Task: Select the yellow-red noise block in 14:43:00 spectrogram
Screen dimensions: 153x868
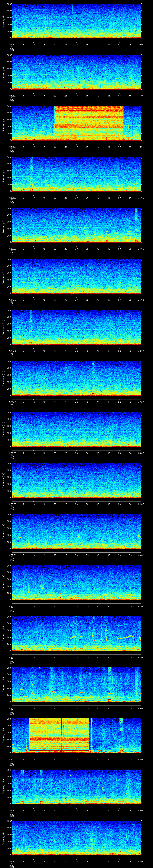Action: click(x=59, y=735)
